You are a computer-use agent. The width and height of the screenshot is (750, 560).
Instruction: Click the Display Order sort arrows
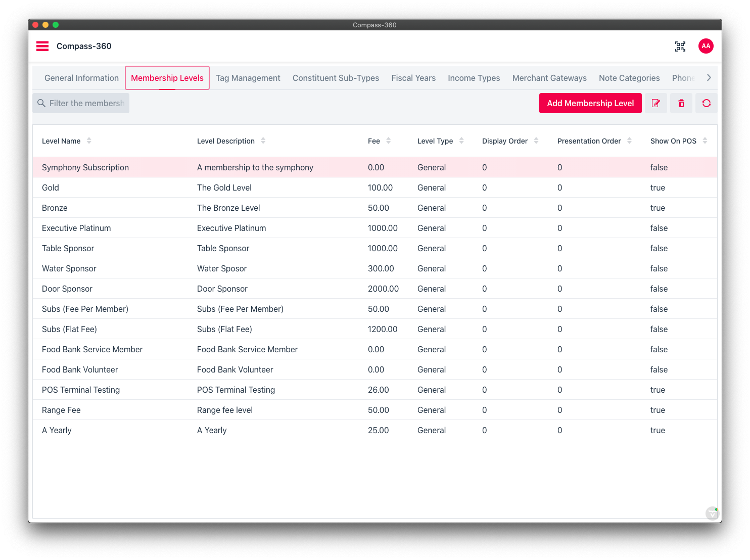coord(537,141)
